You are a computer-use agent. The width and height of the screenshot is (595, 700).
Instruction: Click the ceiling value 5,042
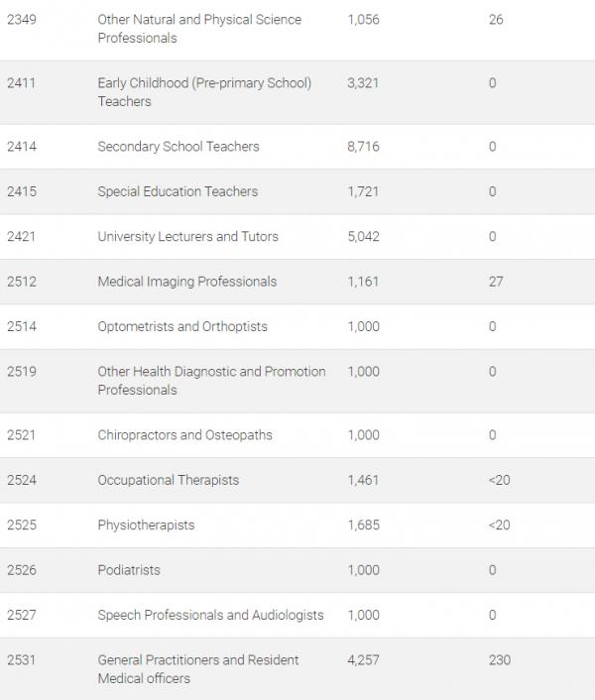364,237
